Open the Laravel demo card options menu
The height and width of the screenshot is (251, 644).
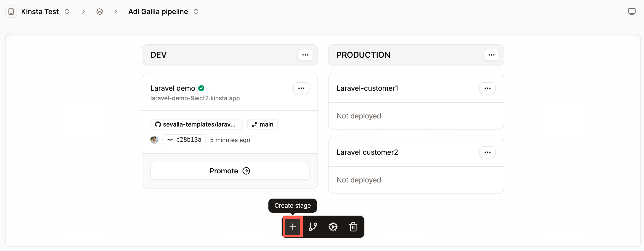click(301, 88)
